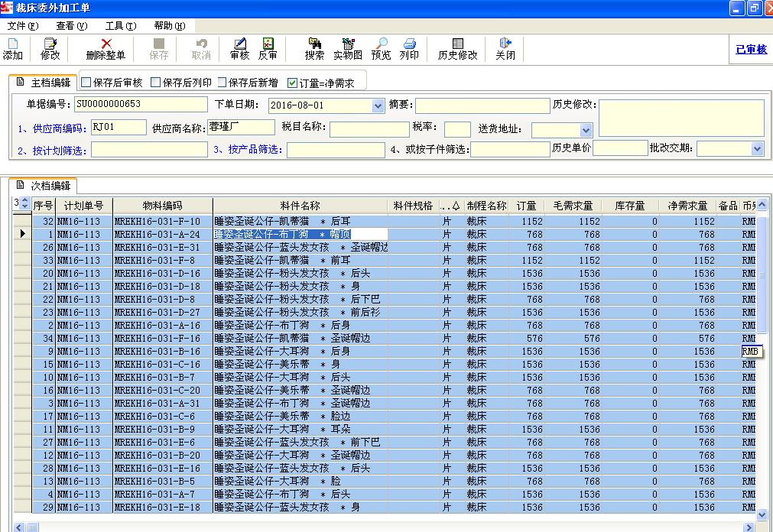Screen dimensions: 773x532
Task: Toggle the 保存后新增 checkbox
Action: (222, 83)
